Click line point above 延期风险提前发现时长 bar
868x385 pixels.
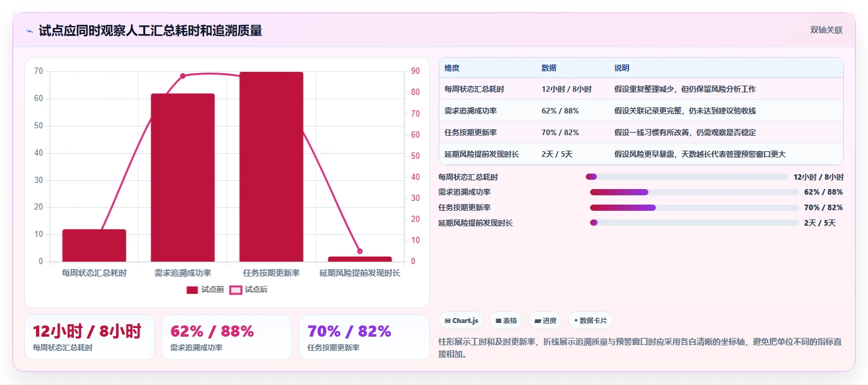[x=360, y=251]
